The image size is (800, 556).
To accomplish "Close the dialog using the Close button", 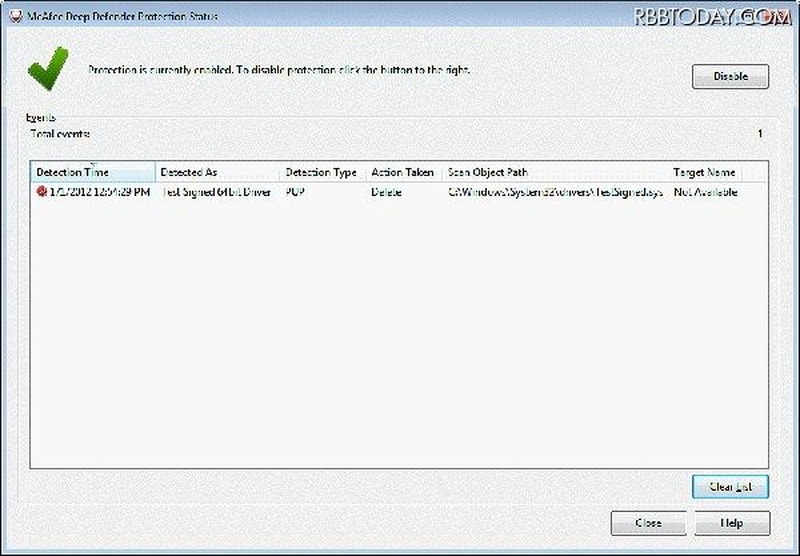I will (x=648, y=523).
